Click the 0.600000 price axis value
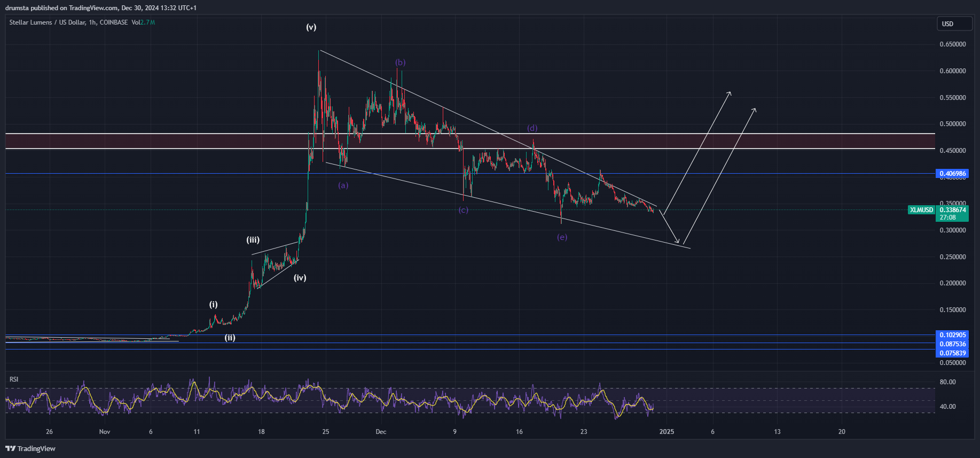The image size is (980, 458). (953, 71)
